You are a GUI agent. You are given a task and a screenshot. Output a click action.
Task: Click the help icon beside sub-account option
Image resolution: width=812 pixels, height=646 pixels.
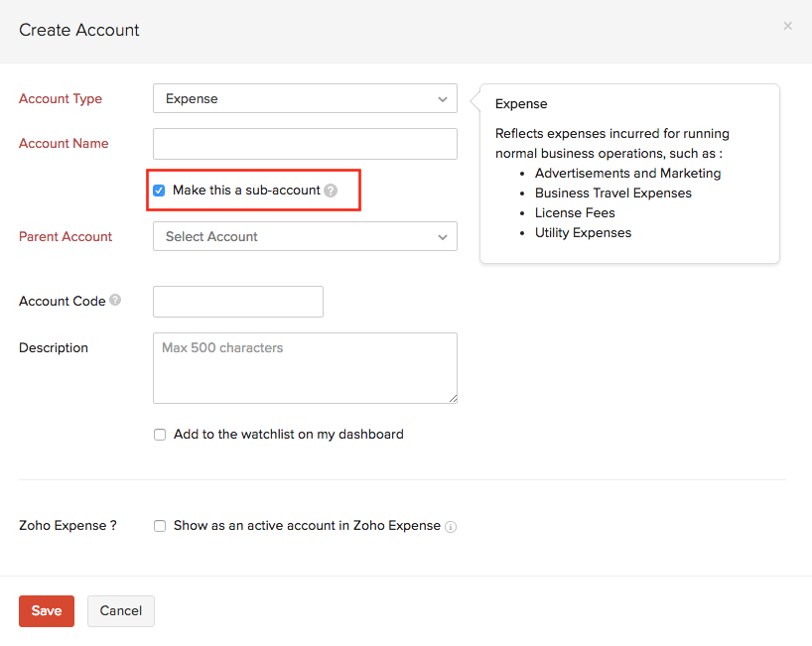(331, 191)
